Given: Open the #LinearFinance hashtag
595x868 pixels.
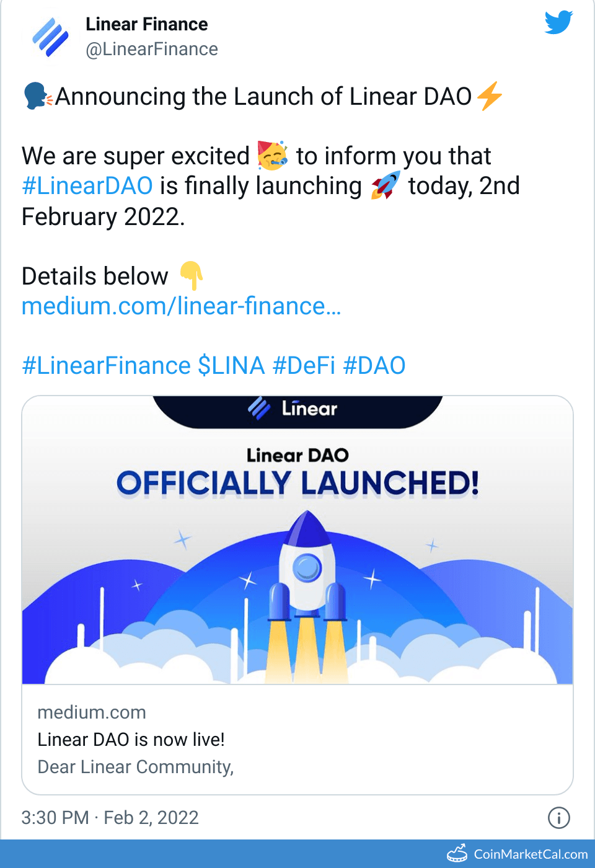Looking at the screenshot, I should tap(106, 366).
